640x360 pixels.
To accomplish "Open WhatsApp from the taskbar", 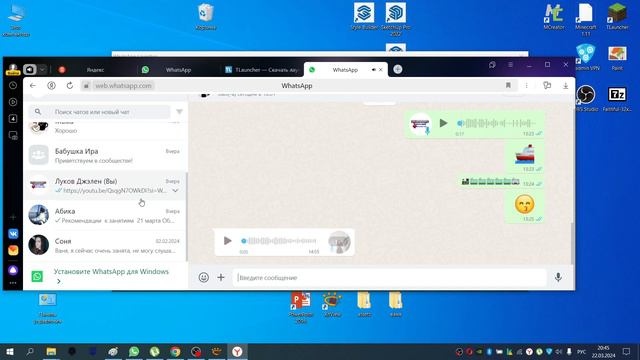I will pos(134,351).
